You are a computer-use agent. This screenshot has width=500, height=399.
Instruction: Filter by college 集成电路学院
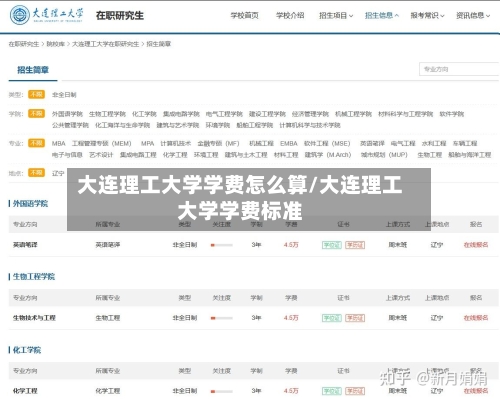181,114
